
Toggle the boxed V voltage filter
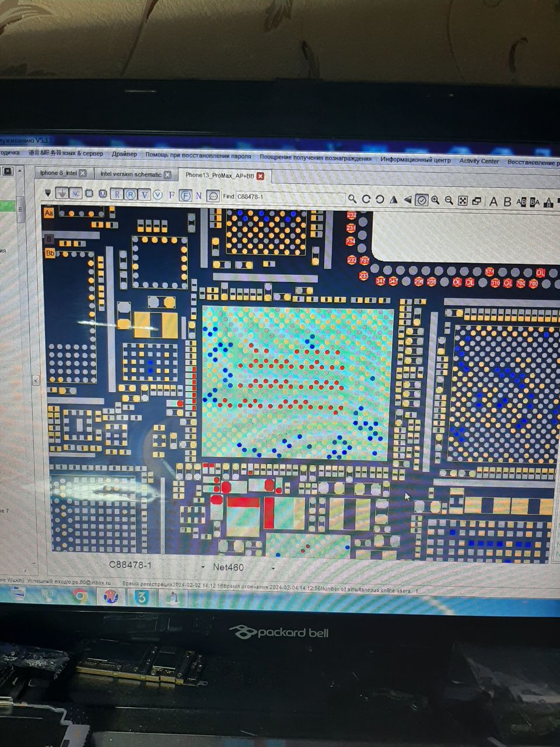click(x=145, y=194)
